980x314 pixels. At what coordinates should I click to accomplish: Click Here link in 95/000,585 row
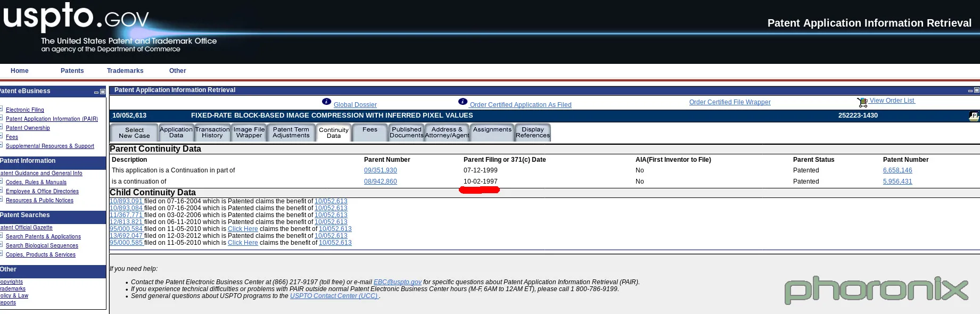point(243,243)
